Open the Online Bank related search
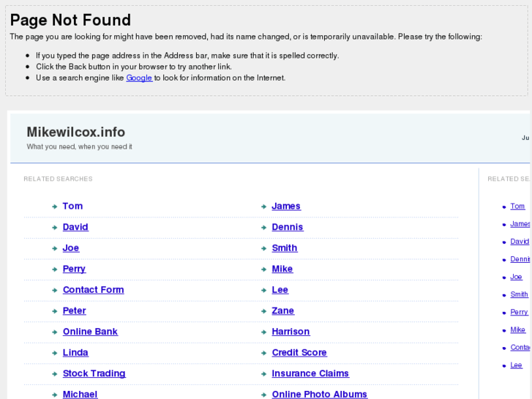The width and height of the screenshot is (532, 399). [90, 332]
